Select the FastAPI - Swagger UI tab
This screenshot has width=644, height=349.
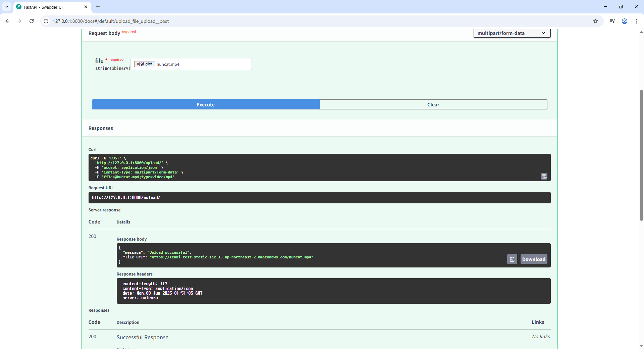52,7
